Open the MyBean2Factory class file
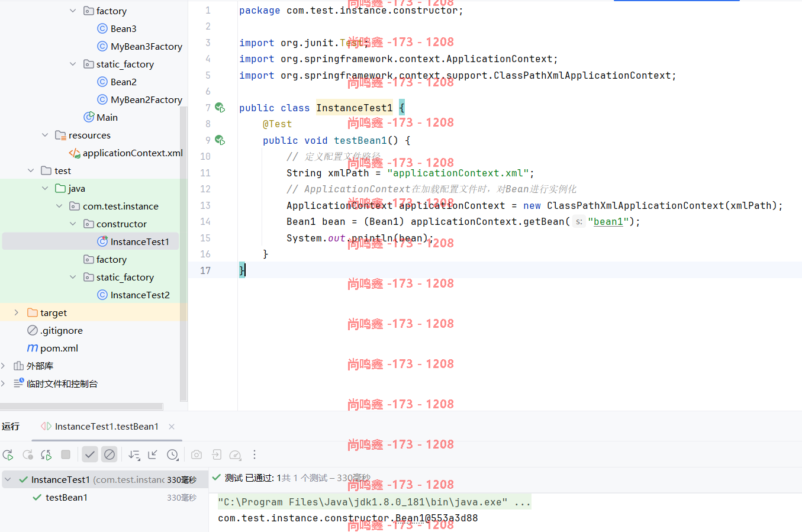 point(146,99)
